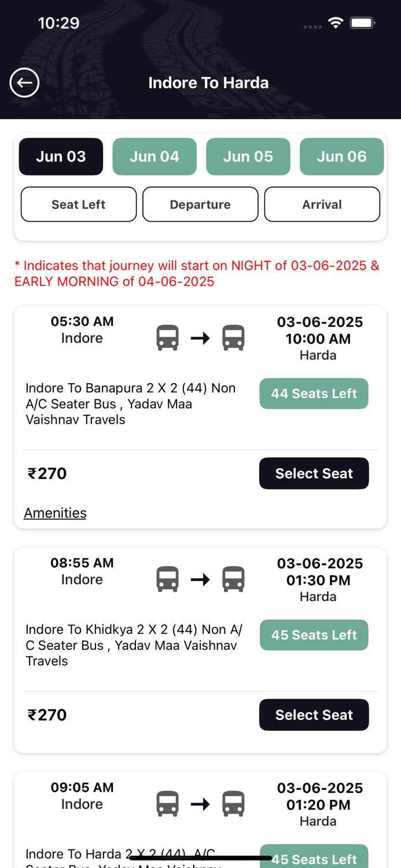Screen dimensions: 401x868
Task: Open Amenities for the 05:30 AM bus
Action: pos(55,513)
